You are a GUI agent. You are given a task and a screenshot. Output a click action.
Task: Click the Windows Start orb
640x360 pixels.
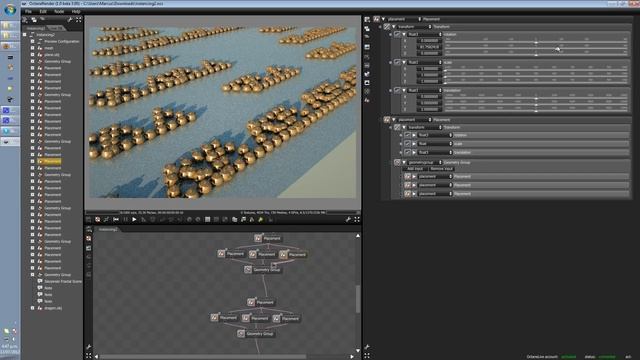[10, 9]
